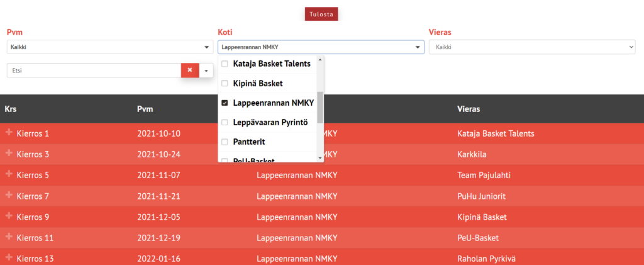Open the Koti dropdown showing Lappeenrannan NMKY

tap(321, 47)
